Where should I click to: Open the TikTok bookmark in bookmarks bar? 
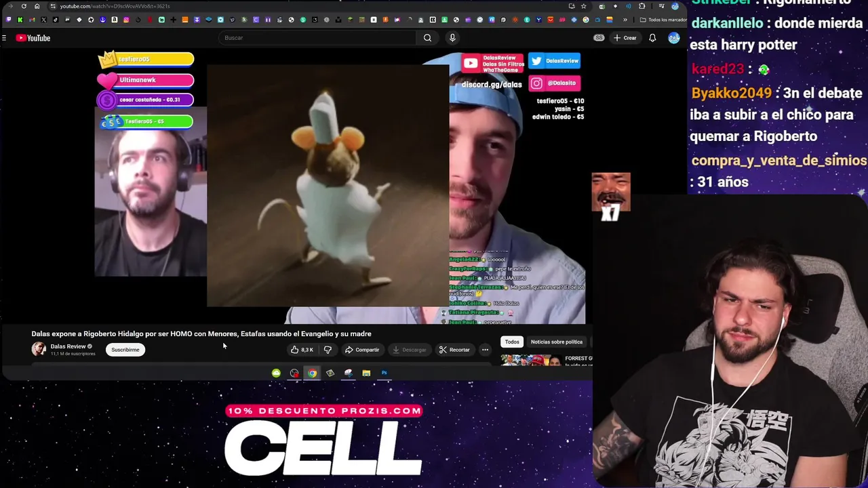56,20
